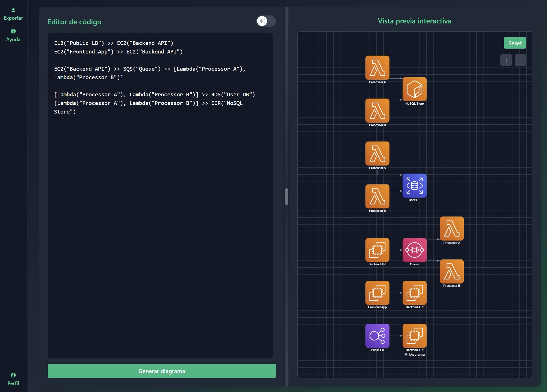
Task: Select the User DB RDS node
Action: (x=414, y=186)
